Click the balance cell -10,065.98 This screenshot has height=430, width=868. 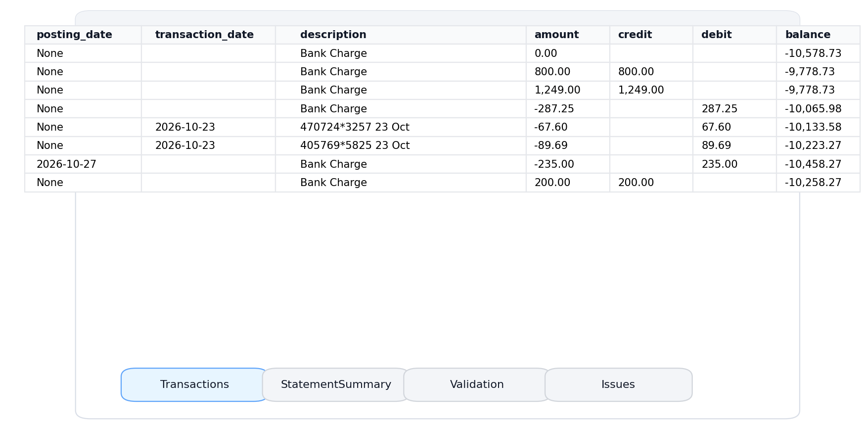(x=818, y=109)
